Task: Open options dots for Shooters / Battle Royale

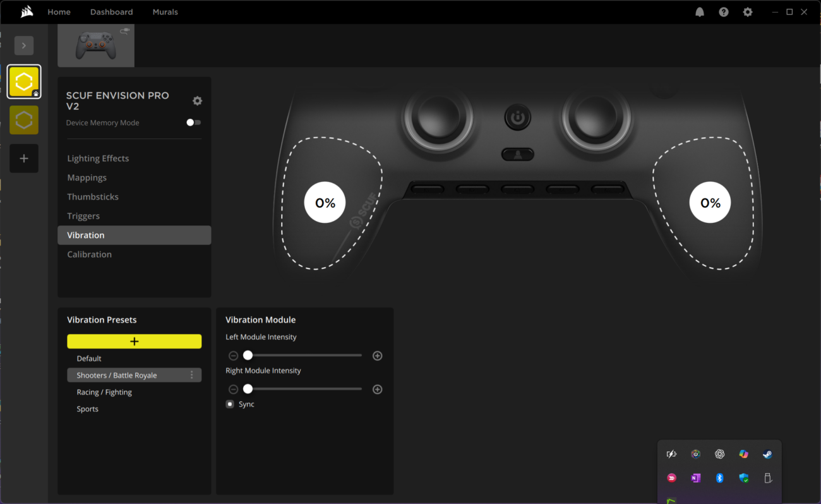Action: pos(192,375)
